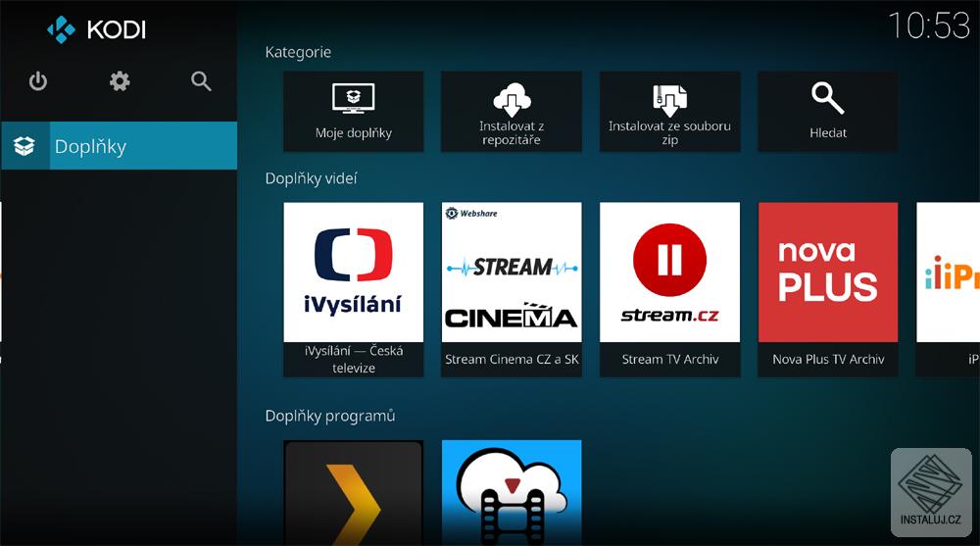Open the iVysílání Česká televize addon
The width and height of the screenshot is (980, 546).
[x=353, y=289]
